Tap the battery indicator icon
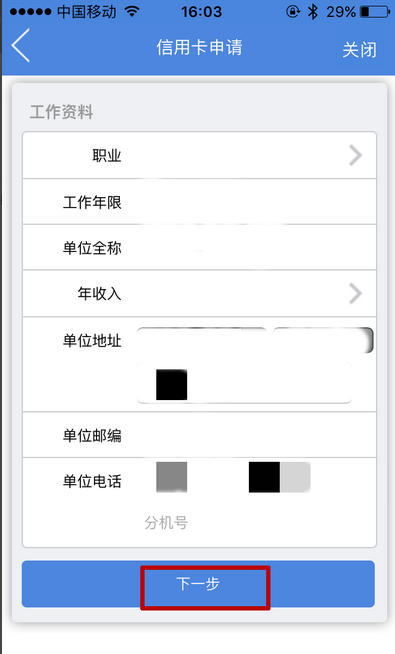Image resolution: width=395 pixels, height=654 pixels. coord(374,12)
